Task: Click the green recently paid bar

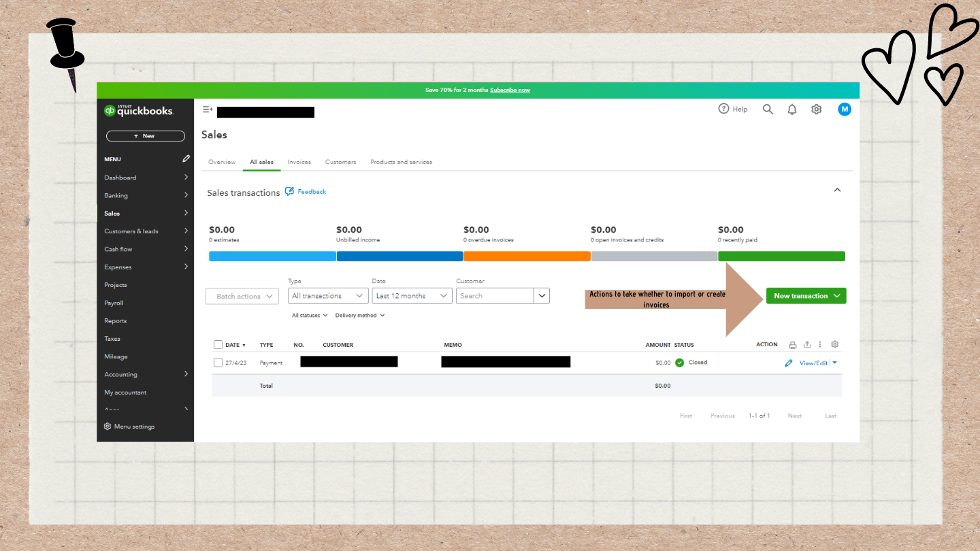Action: tap(781, 256)
